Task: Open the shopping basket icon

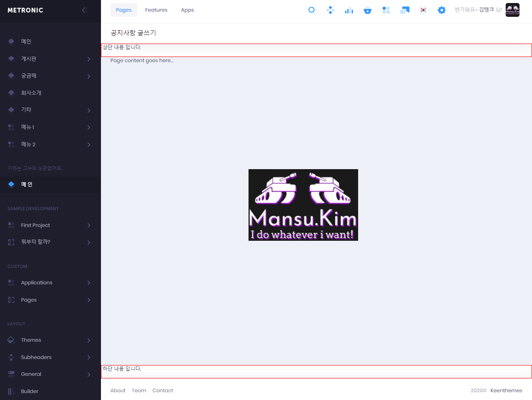Action: point(367,10)
